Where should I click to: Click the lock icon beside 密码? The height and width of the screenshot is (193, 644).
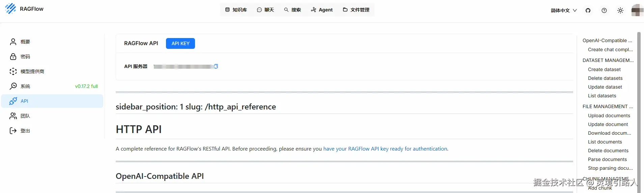point(13,57)
